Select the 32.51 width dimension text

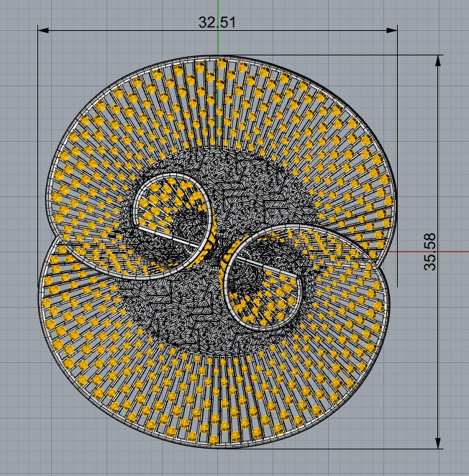[217, 22]
